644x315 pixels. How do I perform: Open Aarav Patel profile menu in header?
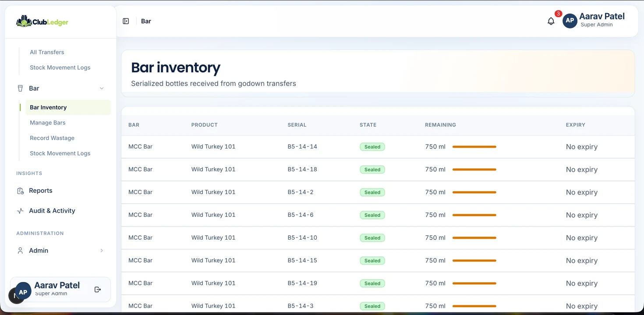pyautogui.click(x=594, y=21)
